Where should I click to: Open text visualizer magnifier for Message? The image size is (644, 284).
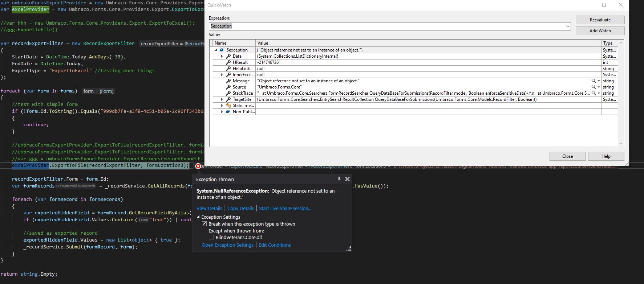(x=594, y=81)
